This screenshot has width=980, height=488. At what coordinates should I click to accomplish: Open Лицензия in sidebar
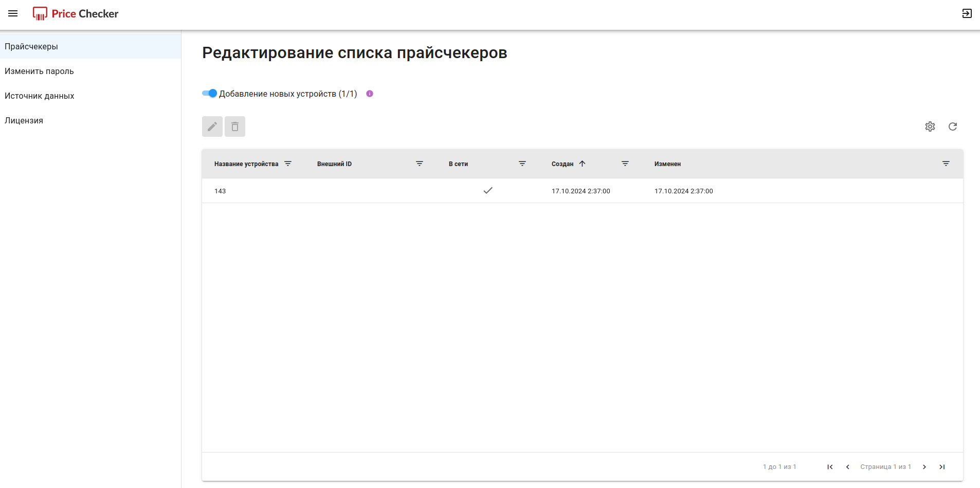(90, 120)
